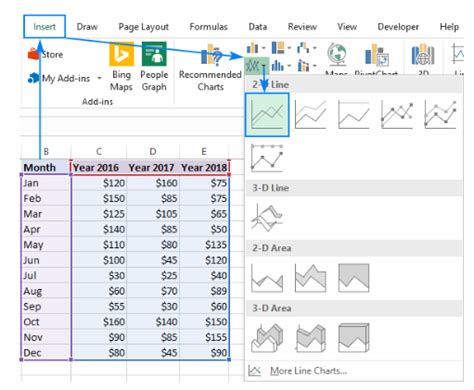Open More Line Charts
474x390 pixels.
[x=298, y=371]
